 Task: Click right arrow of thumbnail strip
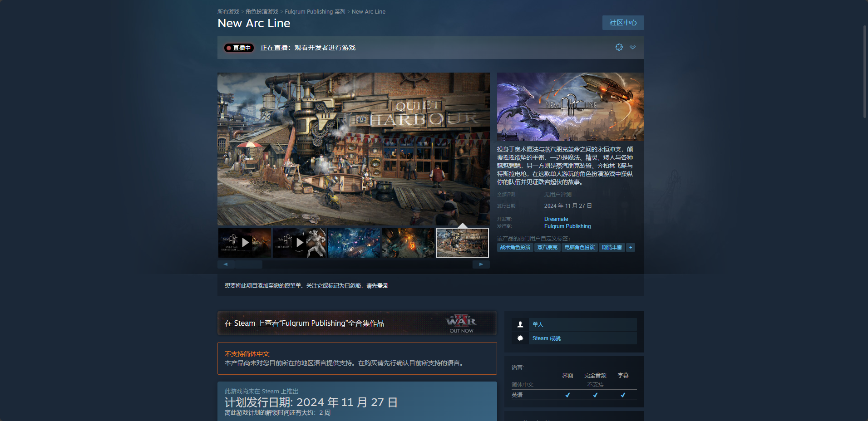[481, 264]
